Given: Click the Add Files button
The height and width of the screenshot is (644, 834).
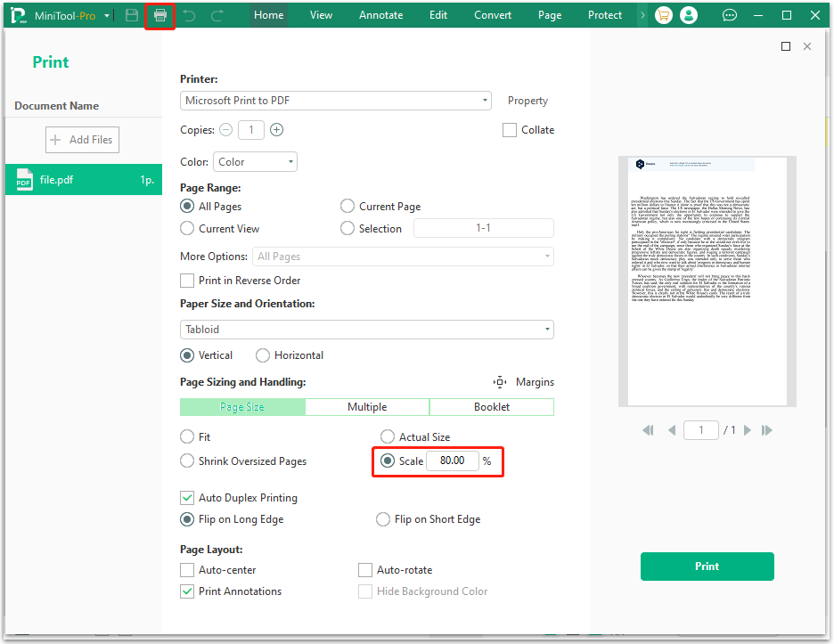Looking at the screenshot, I should tap(83, 140).
